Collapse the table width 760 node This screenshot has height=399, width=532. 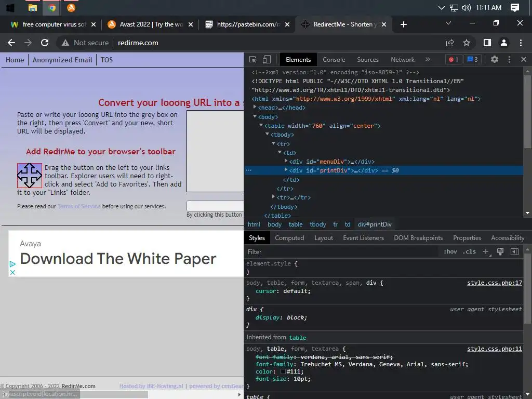click(x=261, y=125)
